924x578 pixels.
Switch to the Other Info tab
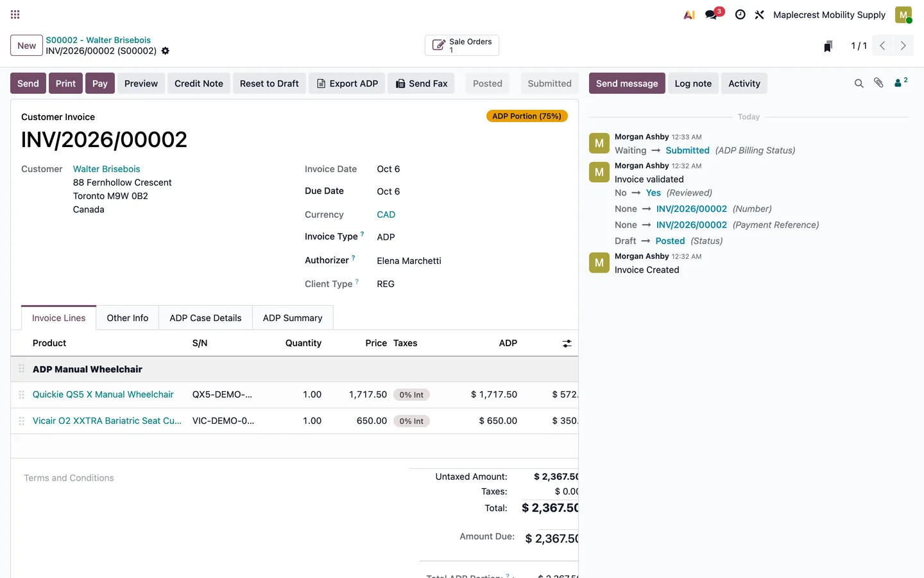(127, 318)
